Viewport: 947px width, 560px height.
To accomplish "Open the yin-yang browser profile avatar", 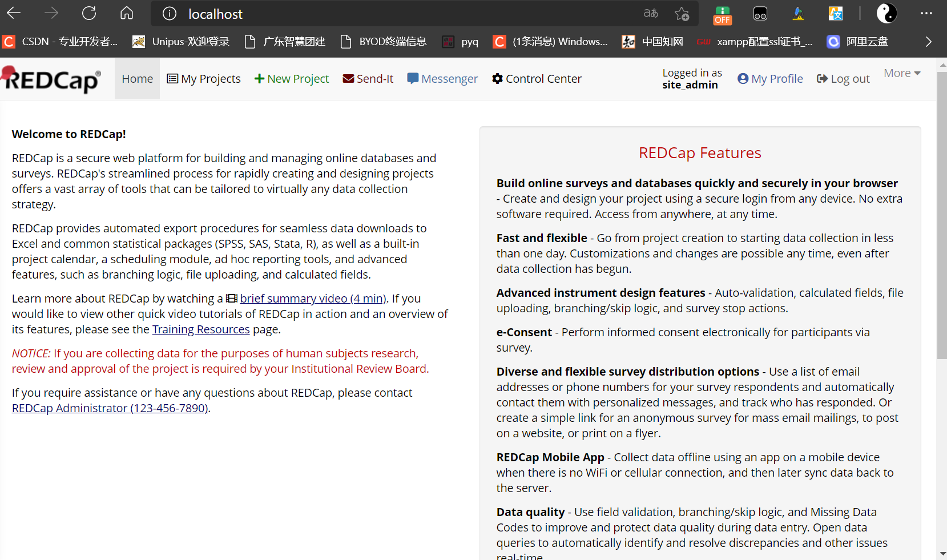I will point(886,13).
